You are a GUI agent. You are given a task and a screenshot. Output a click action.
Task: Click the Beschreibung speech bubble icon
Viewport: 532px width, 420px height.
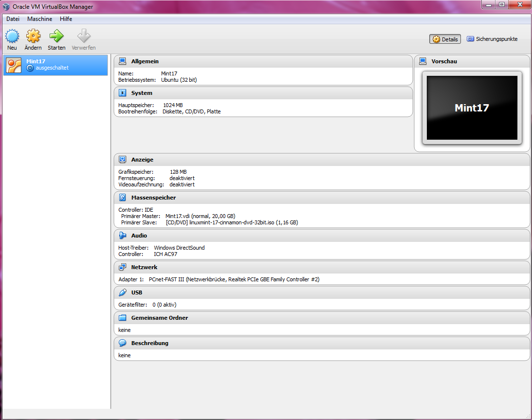123,343
